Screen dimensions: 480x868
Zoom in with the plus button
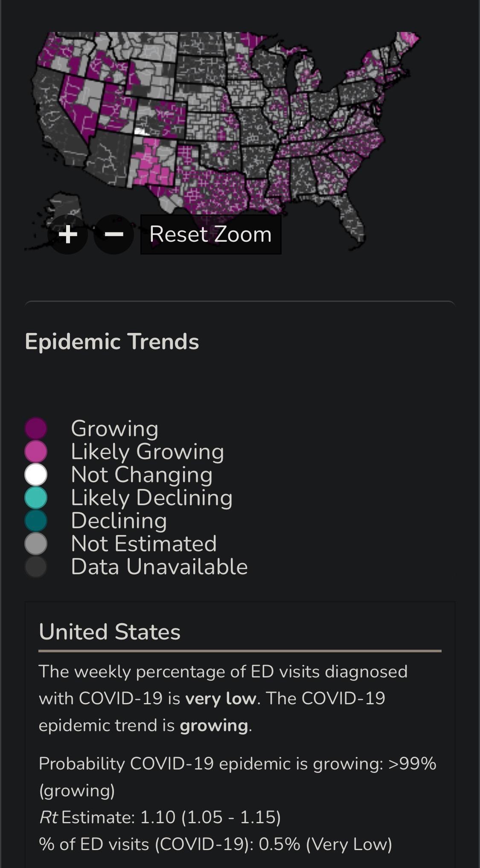[68, 234]
